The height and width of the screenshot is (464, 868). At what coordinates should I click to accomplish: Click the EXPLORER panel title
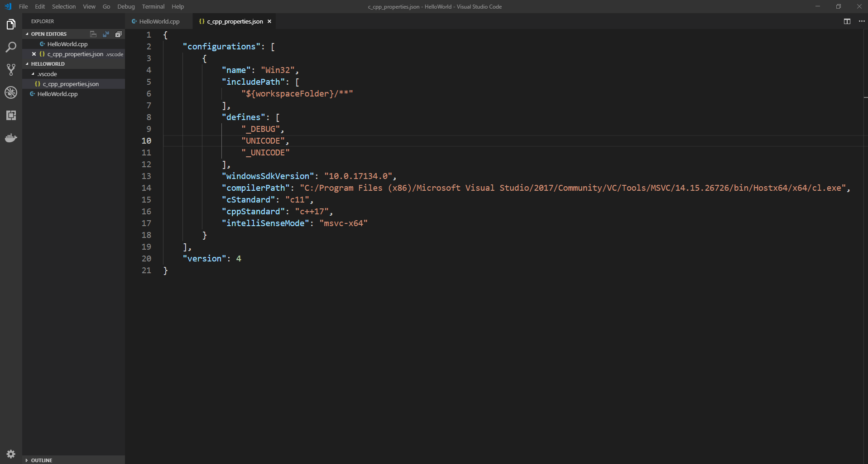[x=43, y=21]
